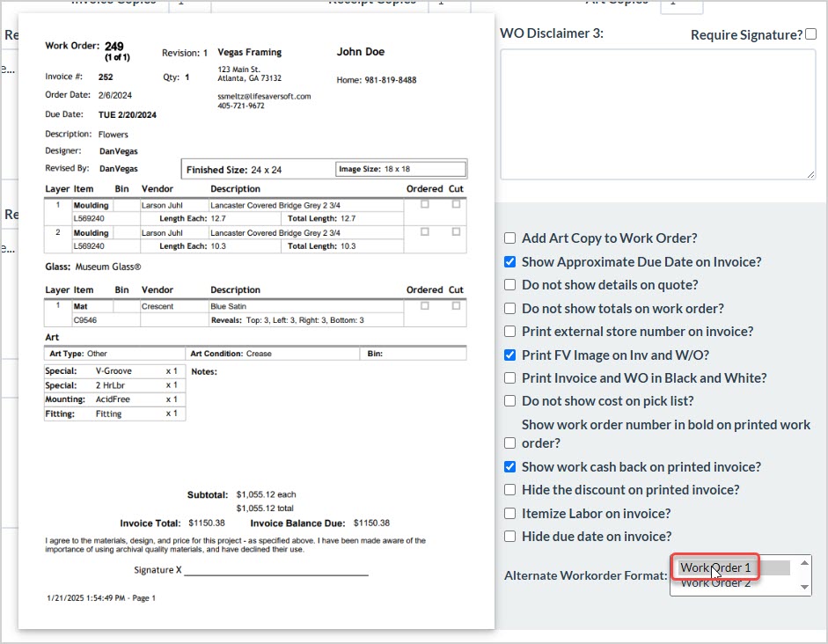Check "Print Invoice and WO in Black and White?"
Image resolution: width=828 pixels, height=644 pixels.
[509, 377]
